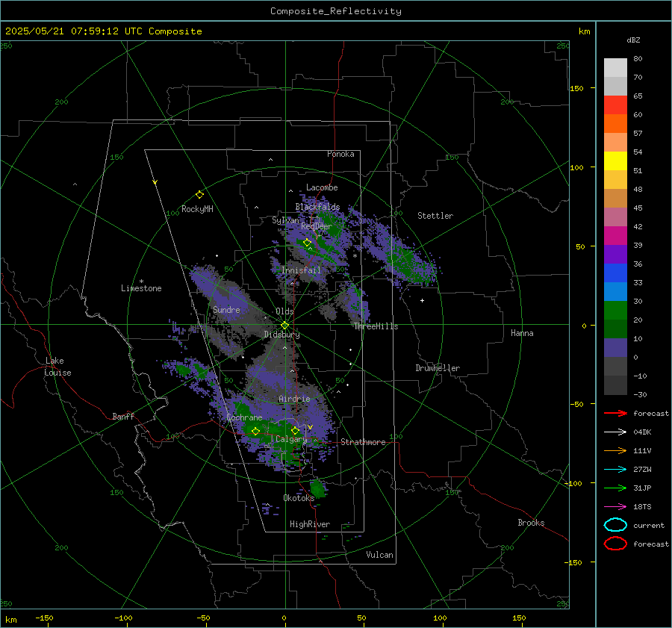Image resolution: width=672 pixels, height=628 pixels.
Task: Pick the slate-purple 10-0 dBZ swatch
Action: tap(615, 348)
